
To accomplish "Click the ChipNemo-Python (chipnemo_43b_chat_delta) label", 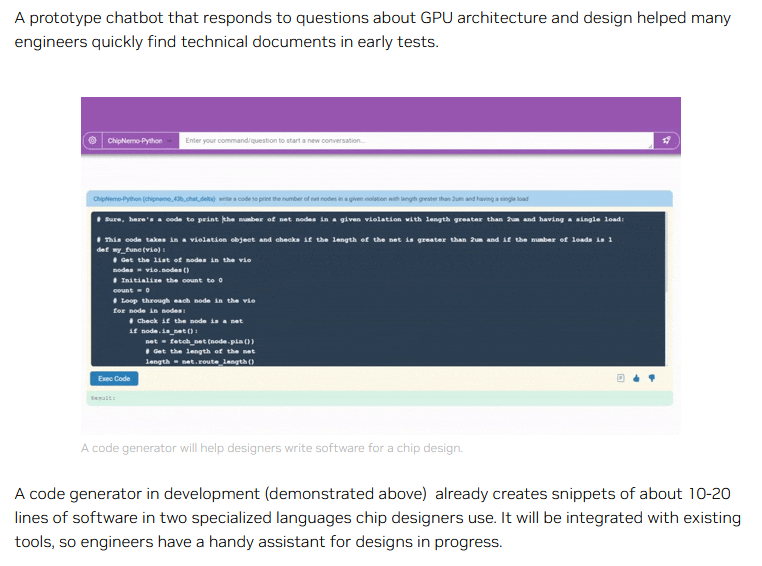I will pyautogui.click(x=154, y=199).
